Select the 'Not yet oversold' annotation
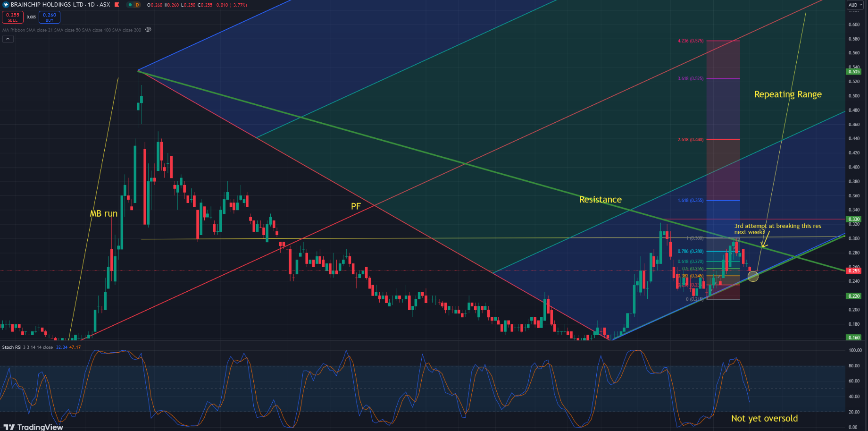Viewport: 868px width, 431px height. (x=765, y=418)
